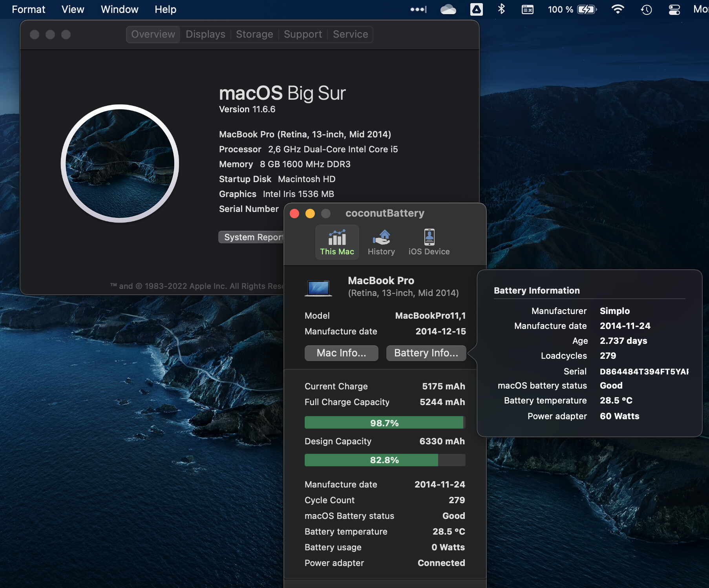Click the battery charging icon in menu bar
709x588 pixels.
pyautogui.click(x=587, y=9)
